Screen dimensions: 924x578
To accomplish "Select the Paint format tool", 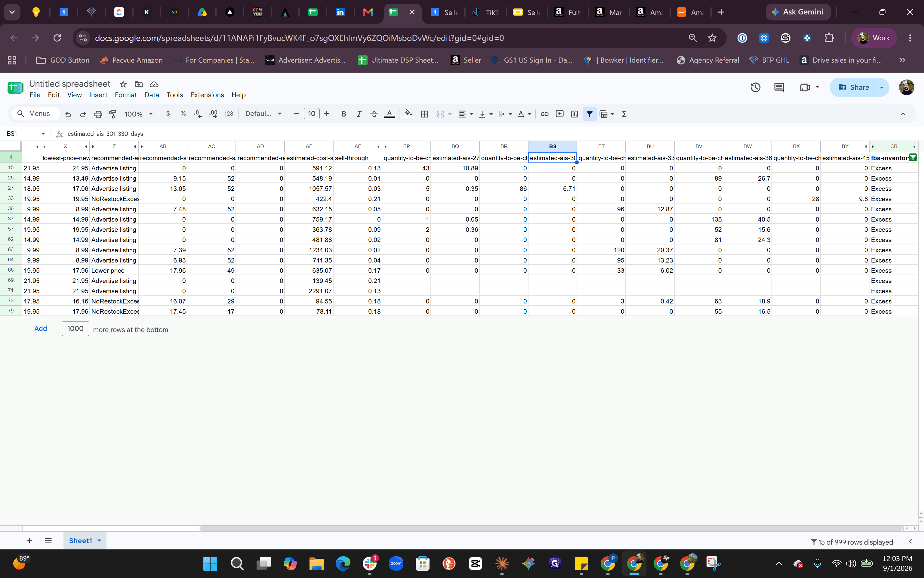I will point(112,114).
